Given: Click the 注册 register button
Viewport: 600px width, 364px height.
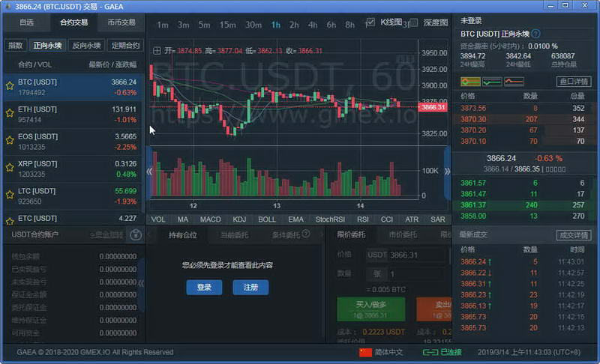Looking at the screenshot, I should coord(250,288).
